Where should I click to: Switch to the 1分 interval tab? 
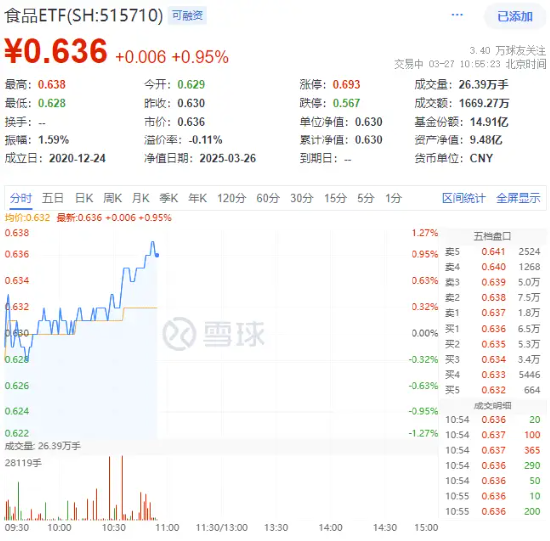click(x=393, y=198)
